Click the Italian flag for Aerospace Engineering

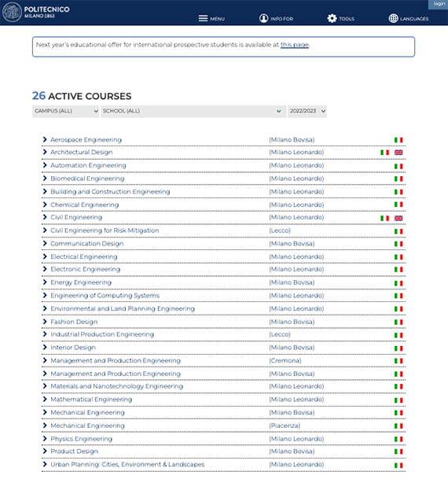tap(398, 140)
